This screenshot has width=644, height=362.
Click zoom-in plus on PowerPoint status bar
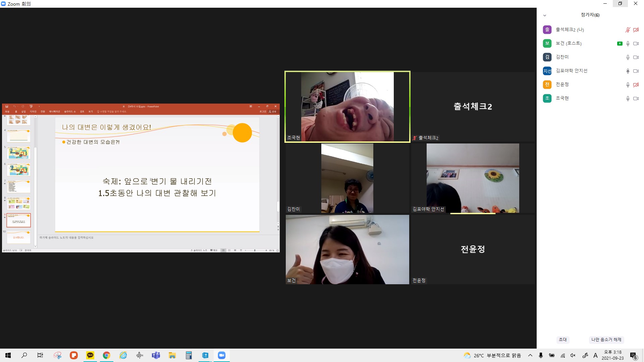(266, 250)
